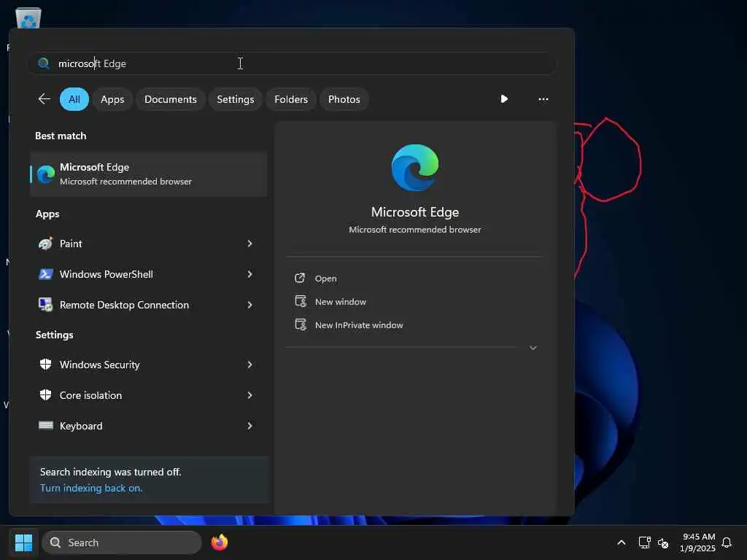747x560 pixels.
Task: Select the All filter tab
Action: 74,99
